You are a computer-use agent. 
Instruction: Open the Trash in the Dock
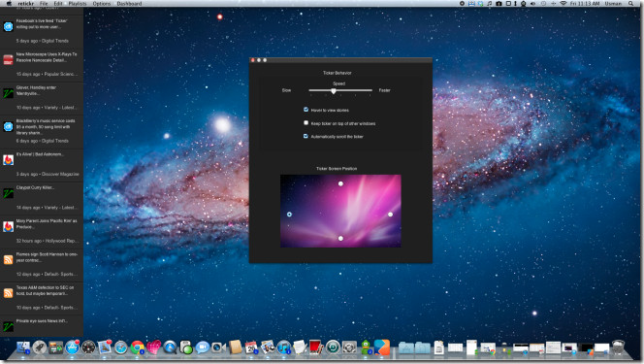618,347
